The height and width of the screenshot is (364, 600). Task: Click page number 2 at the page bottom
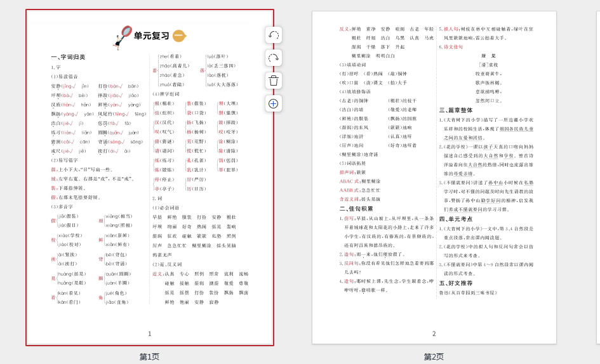click(434, 334)
